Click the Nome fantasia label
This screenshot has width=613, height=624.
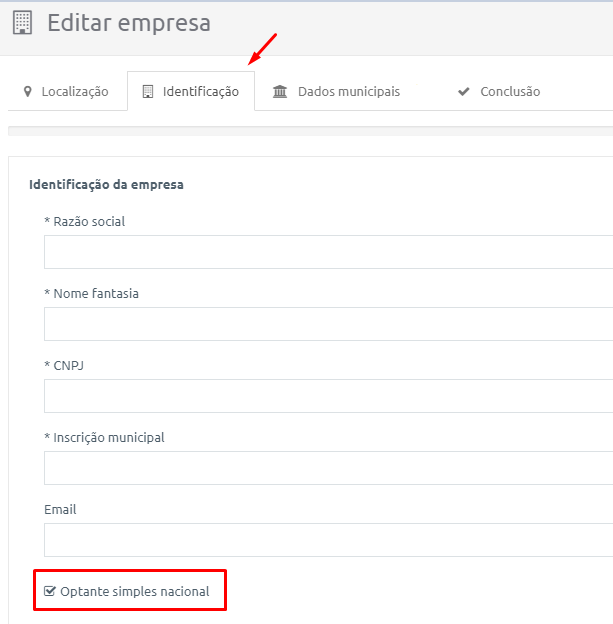pyautogui.click(x=92, y=294)
